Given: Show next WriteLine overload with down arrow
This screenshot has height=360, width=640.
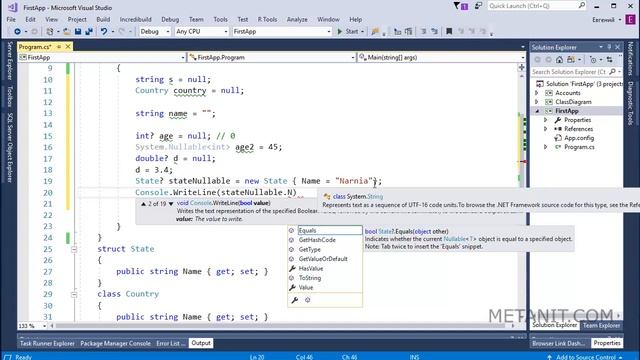Looking at the screenshot, I should click(171, 203).
